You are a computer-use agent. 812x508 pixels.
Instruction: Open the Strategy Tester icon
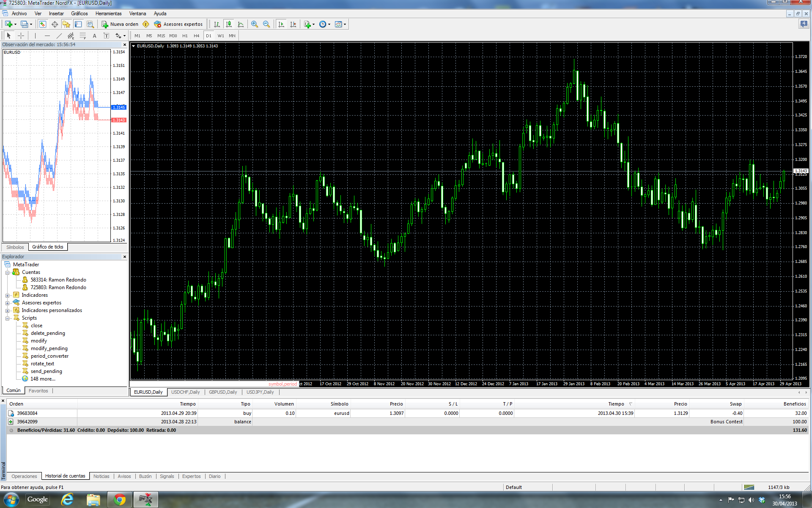point(90,24)
